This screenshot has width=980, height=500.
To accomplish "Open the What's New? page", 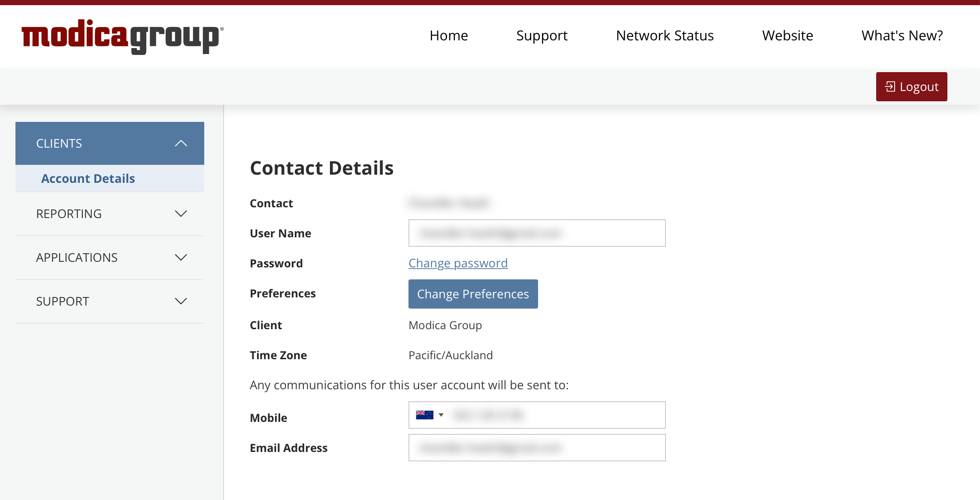I will [902, 36].
